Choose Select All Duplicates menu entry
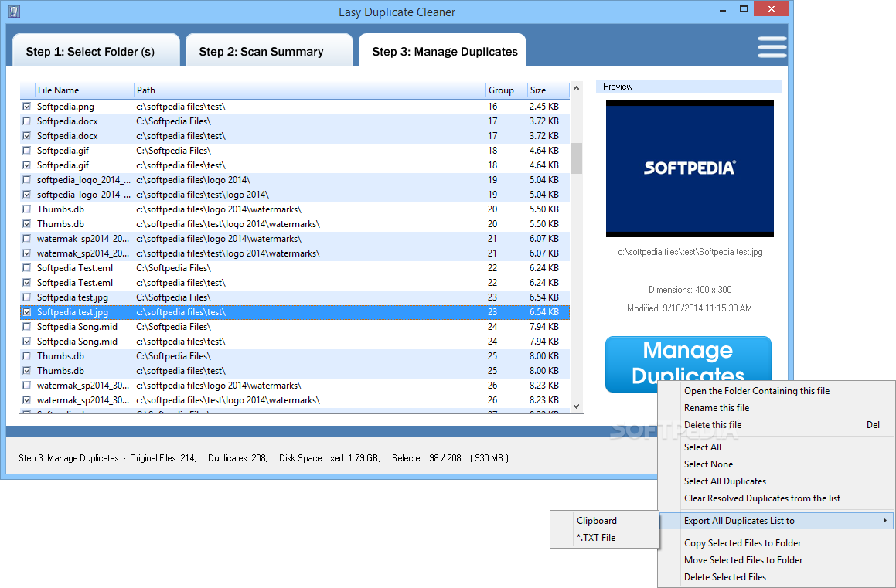 776,481
